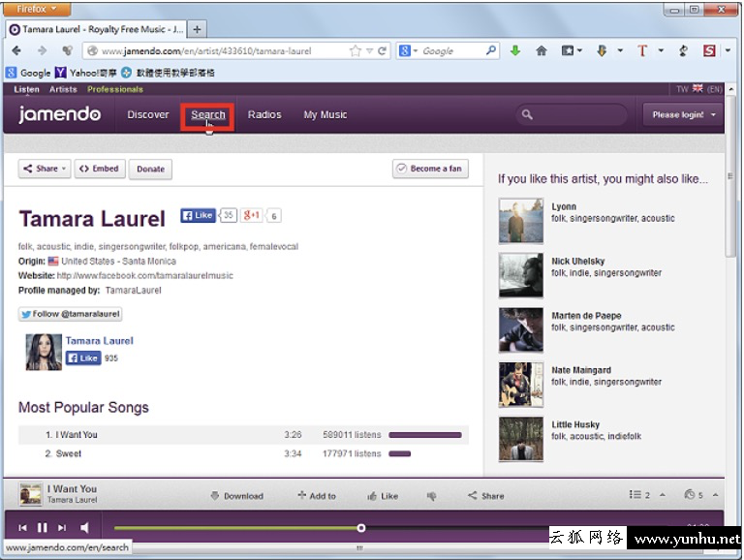Image resolution: width=744 pixels, height=560 pixels.
Task: Click the red T toolbar icon
Action: (642, 50)
